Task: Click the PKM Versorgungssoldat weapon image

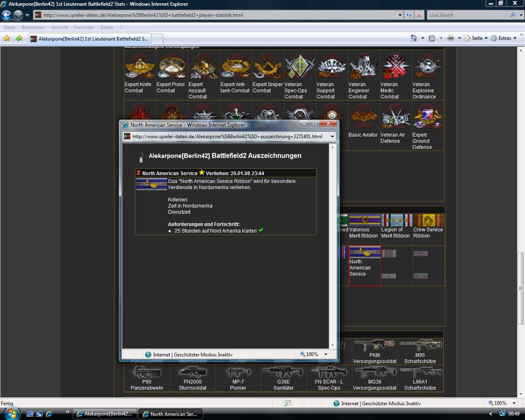Action: (374, 345)
